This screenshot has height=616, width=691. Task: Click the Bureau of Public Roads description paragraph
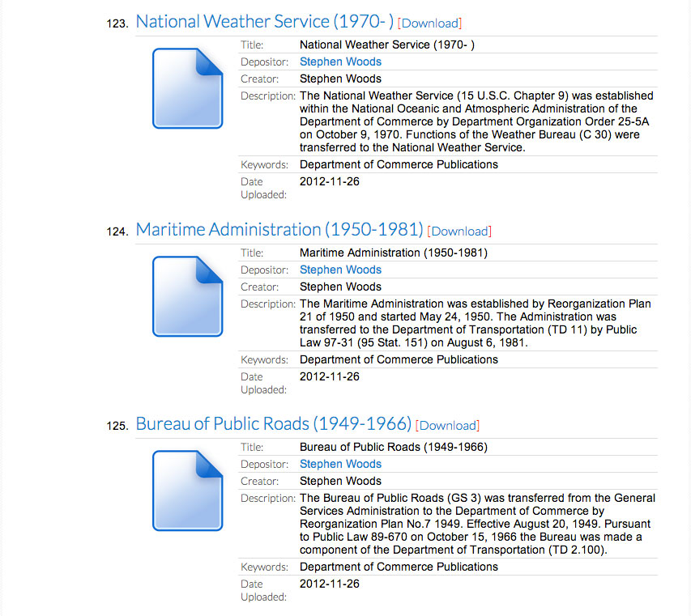(477, 524)
